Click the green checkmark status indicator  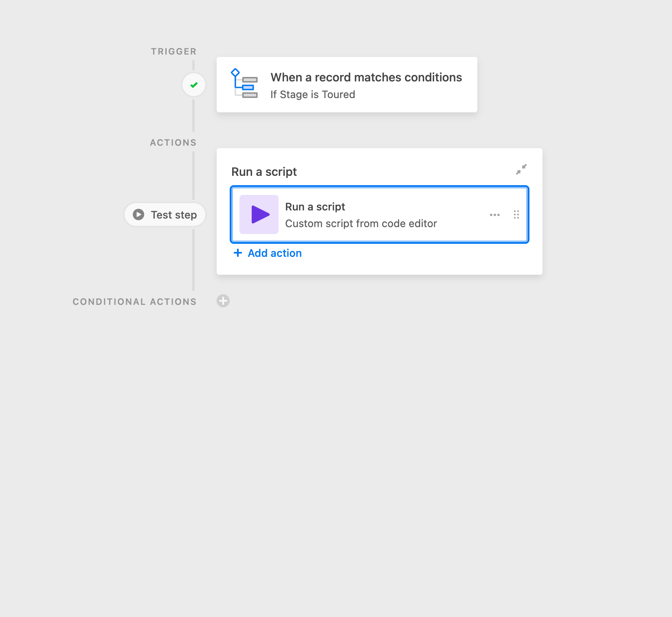pos(193,84)
